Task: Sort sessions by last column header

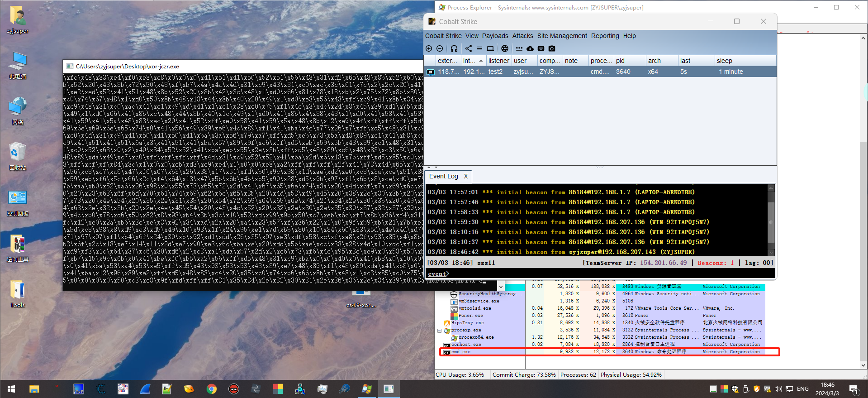Action: click(696, 61)
